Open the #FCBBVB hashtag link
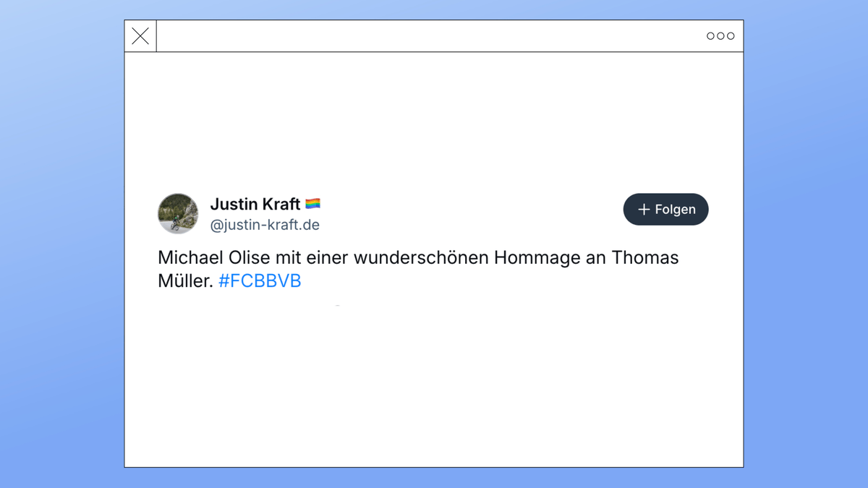This screenshot has width=868, height=488. coord(260,282)
